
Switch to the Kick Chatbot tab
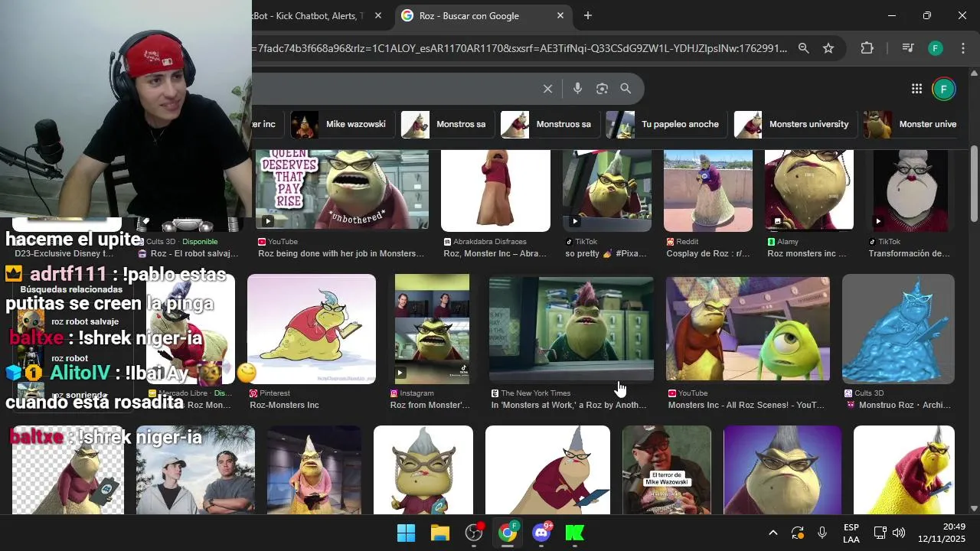(x=309, y=15)
